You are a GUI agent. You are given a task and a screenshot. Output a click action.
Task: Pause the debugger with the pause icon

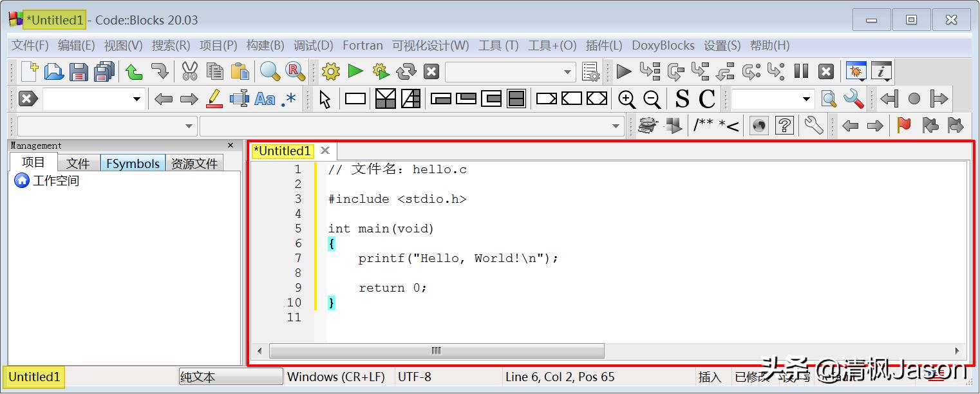[x=802, y=71]
